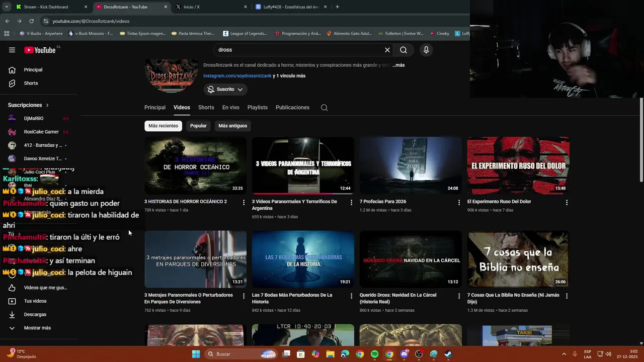Open Spotify from the taskbar
The image size is (644, 362).
tap(374, 354)
